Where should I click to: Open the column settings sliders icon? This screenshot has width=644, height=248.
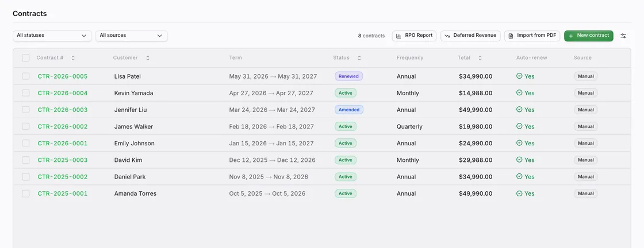[x=623, y=36]
